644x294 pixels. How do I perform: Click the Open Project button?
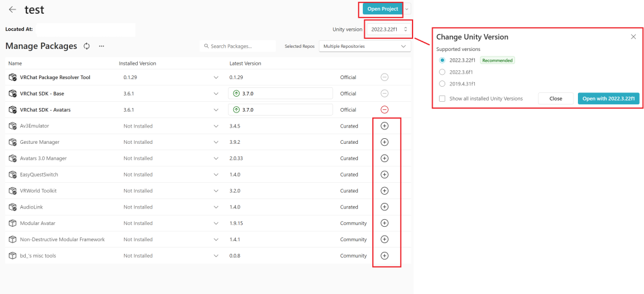click(382, 9)
